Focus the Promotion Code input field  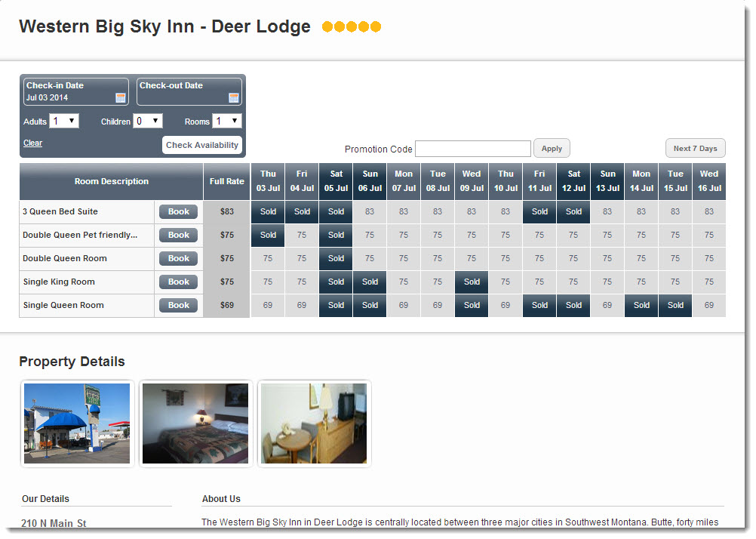pos(473,149)
